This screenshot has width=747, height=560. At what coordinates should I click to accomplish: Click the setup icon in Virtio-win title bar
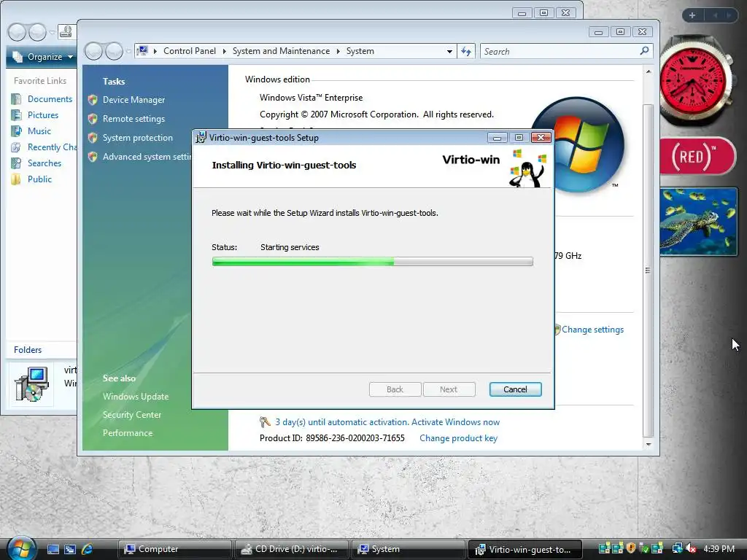(201, 138)
